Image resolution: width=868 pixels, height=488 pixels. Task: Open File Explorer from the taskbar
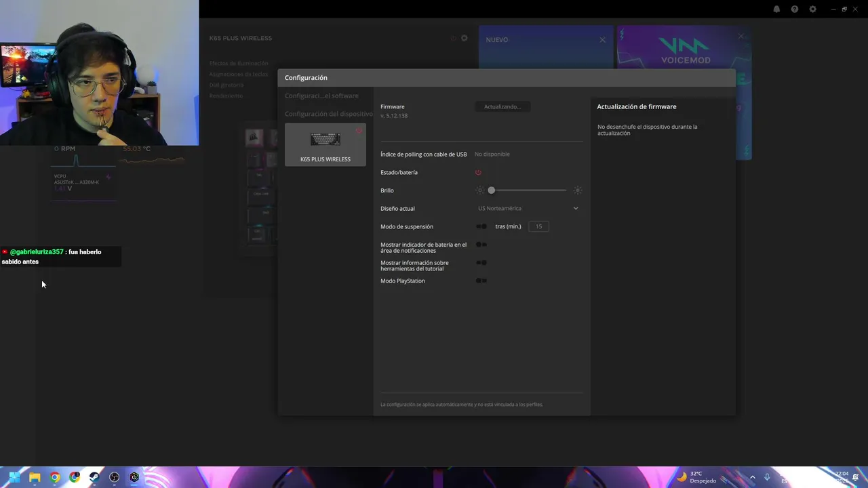pyautogui.click(x=35, y=477)
